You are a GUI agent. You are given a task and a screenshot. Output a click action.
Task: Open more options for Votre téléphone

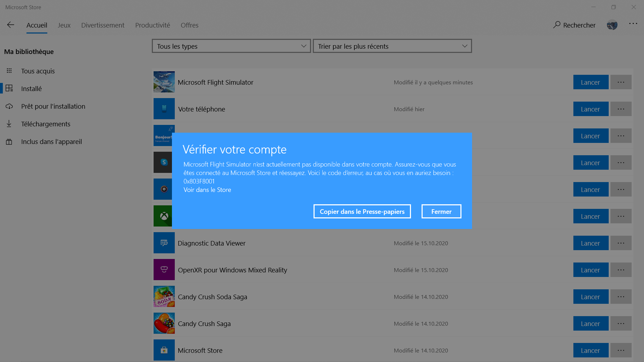click(x=621, y=109)
